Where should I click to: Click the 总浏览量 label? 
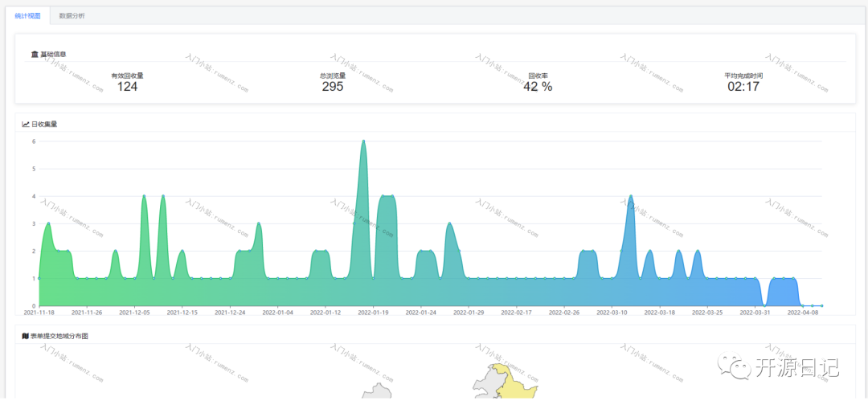pyautogui.click(x=333, y=76)
